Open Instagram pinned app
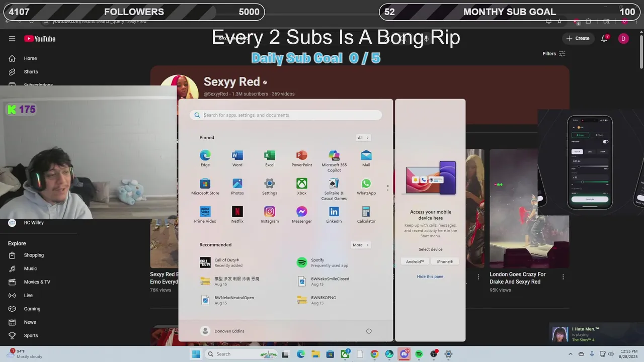 [x=270, y=215]
